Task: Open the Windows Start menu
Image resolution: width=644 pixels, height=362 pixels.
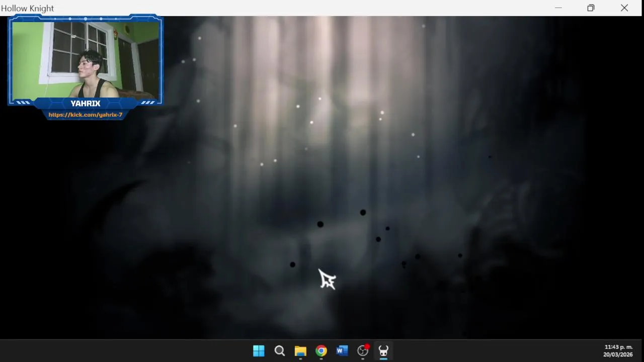Action: [x=259, y=351]
